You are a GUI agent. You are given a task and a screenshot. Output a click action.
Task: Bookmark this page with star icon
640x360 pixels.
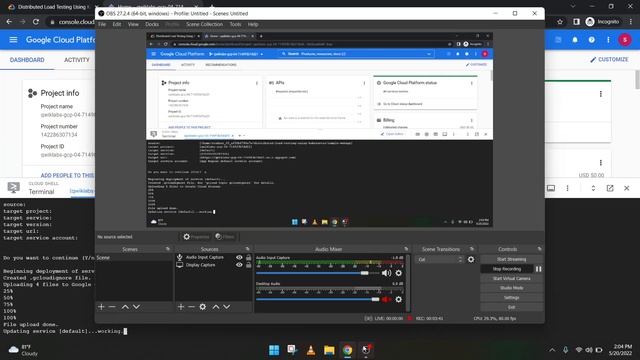[560, 22]
